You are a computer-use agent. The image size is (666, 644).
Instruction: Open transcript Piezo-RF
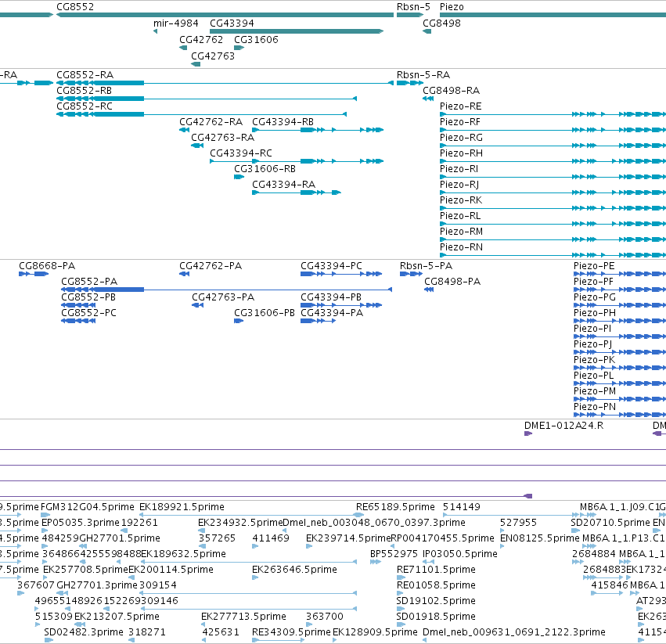pos(460,122)
